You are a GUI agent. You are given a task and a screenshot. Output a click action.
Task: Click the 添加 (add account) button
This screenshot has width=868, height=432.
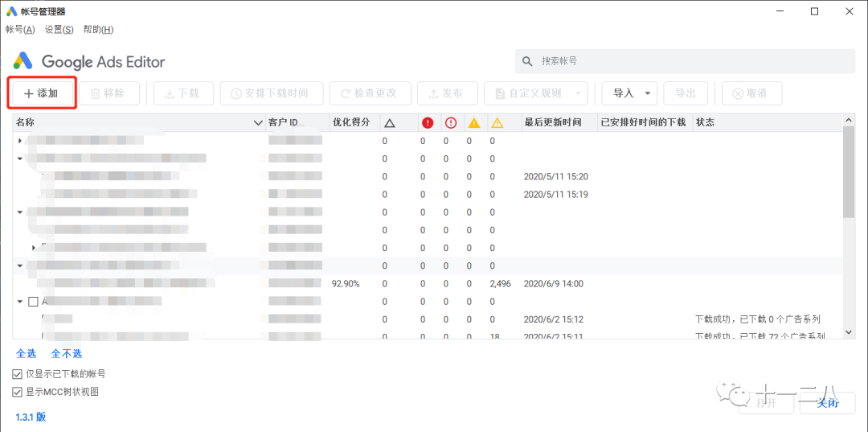[x=41, y=93]
